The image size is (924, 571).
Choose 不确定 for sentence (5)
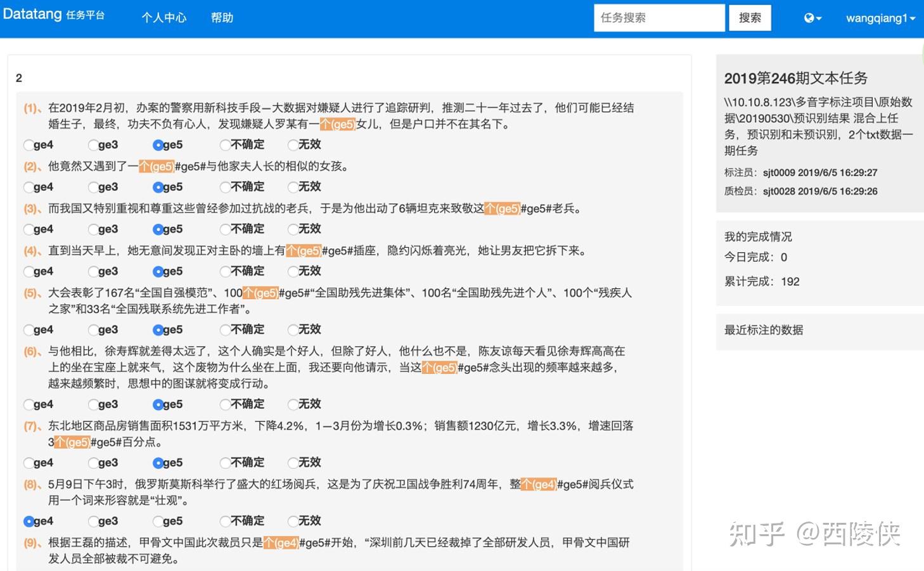(225, 330)
